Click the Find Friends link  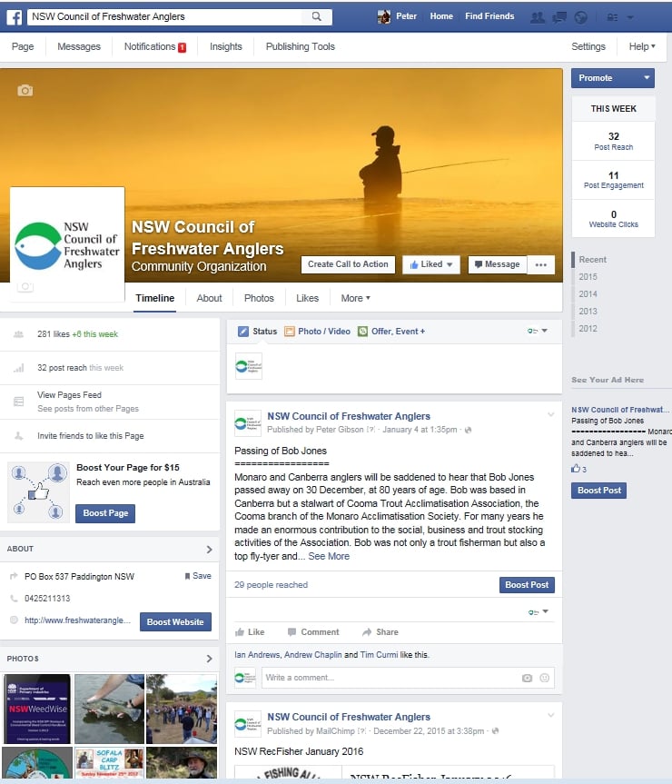(489, 16)
